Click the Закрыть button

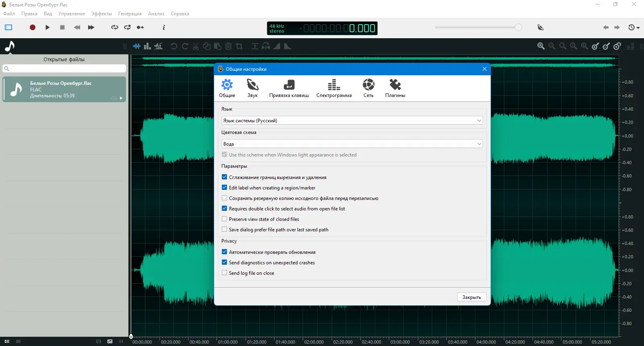point(471,297)
